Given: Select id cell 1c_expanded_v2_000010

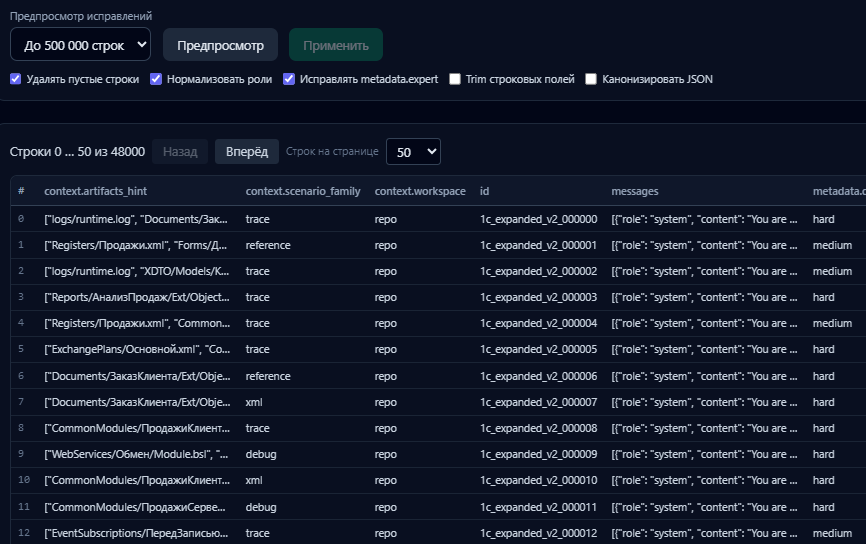Looking at the screenshot, I should (x=538, y=480).
